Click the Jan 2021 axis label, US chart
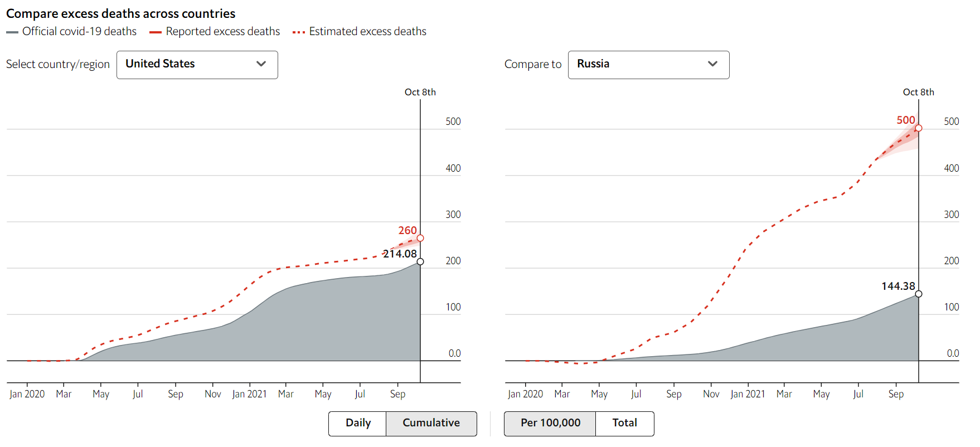980x447 pixels. pos(249,394)
